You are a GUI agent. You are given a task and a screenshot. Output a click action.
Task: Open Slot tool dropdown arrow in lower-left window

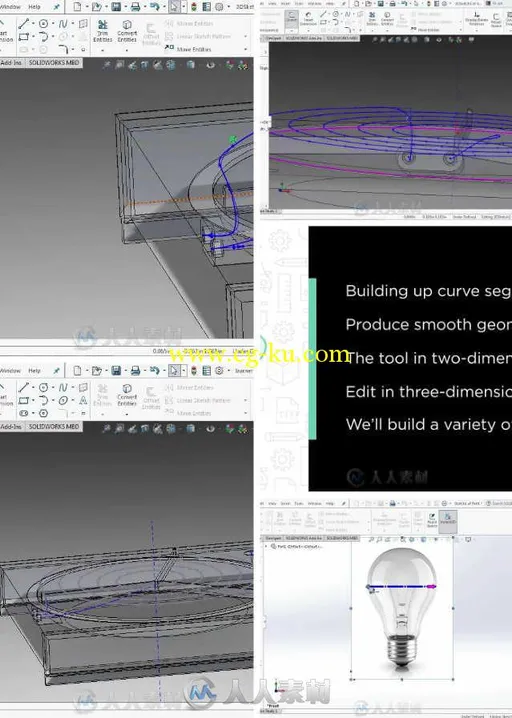[33, 413]
